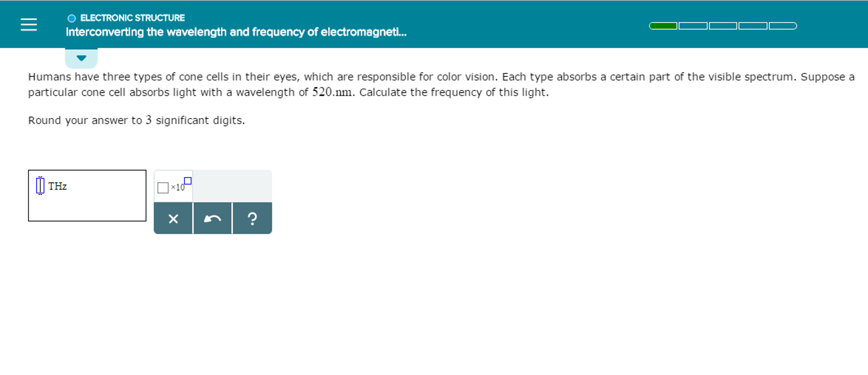
Task: Click the blue exponent box above ×10
Action: tap(187, 181)
